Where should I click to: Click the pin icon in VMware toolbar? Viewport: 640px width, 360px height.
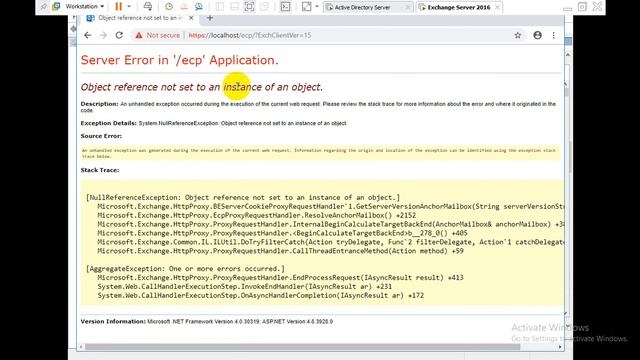(43, 7)
